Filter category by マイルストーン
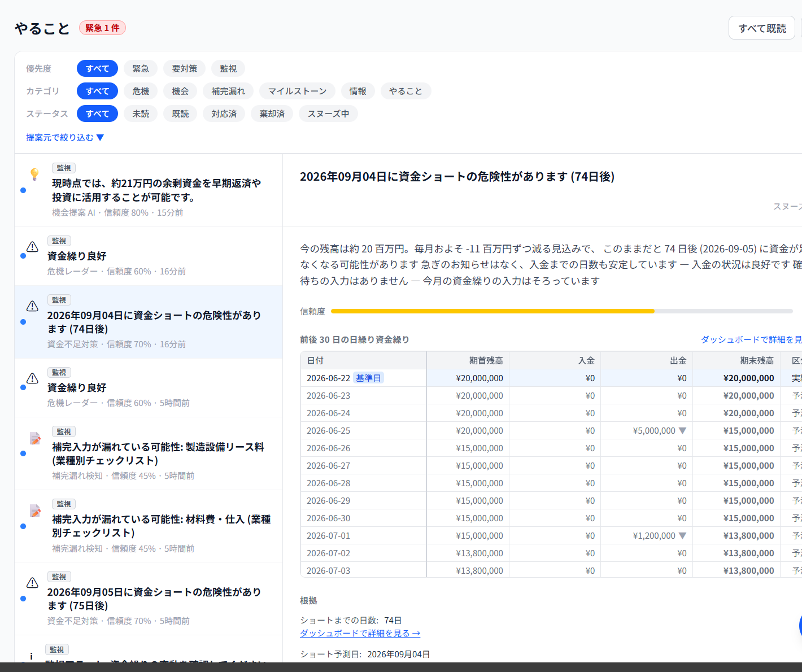Image resolution: width=802 pixels, height=672 pixels. click(x=297, y=91)
